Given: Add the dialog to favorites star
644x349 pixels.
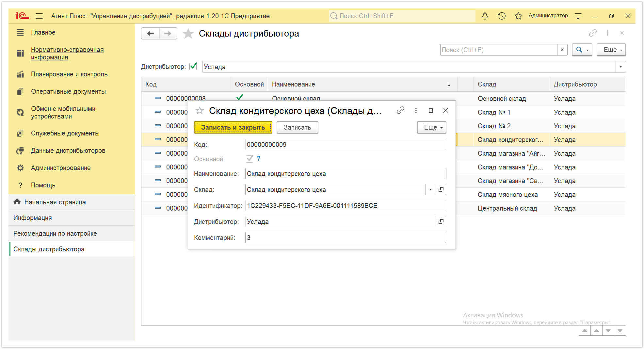Looking at the screenshot, I should [x=200, y=111].
